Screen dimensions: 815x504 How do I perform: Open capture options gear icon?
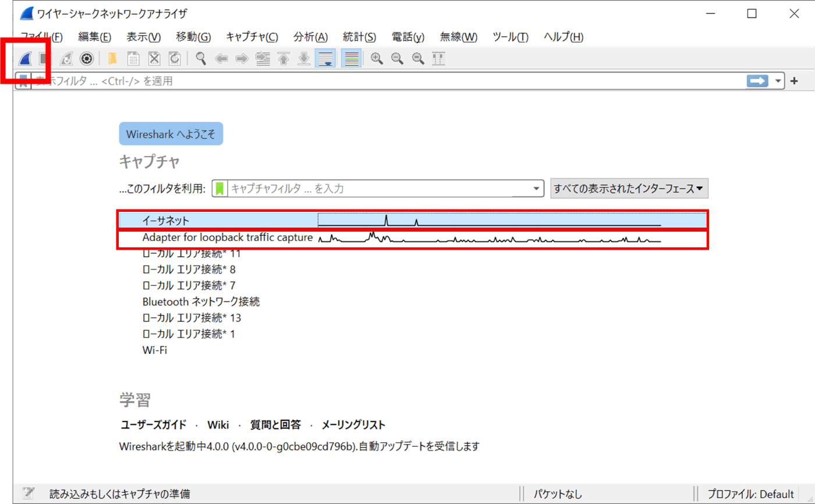[87, 58]
